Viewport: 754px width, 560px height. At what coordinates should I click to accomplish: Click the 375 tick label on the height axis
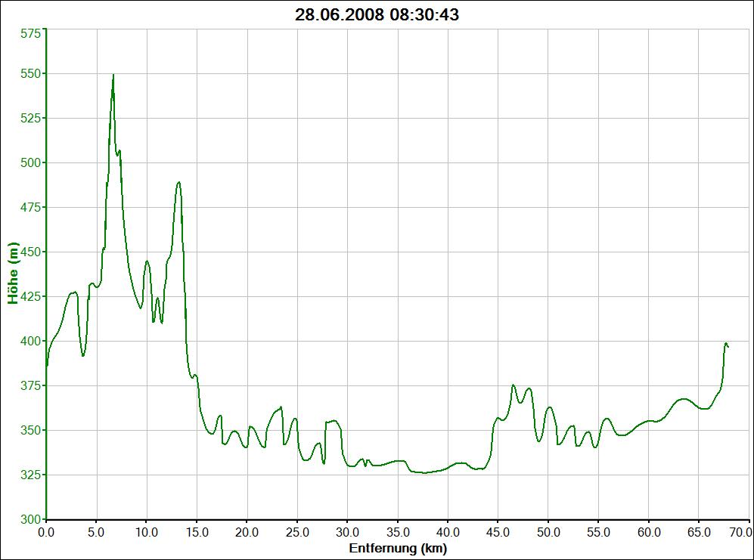[x=29, y=385]
